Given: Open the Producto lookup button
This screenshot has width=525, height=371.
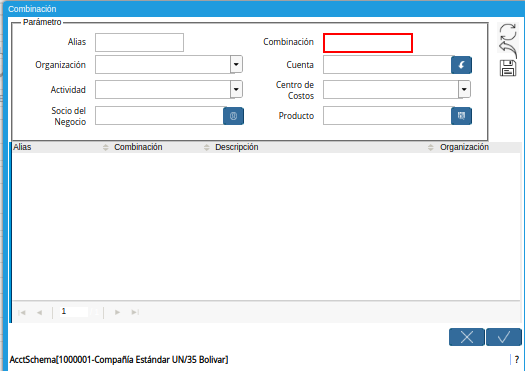Looking at the screenshot, I should click(x=461, y=116).
